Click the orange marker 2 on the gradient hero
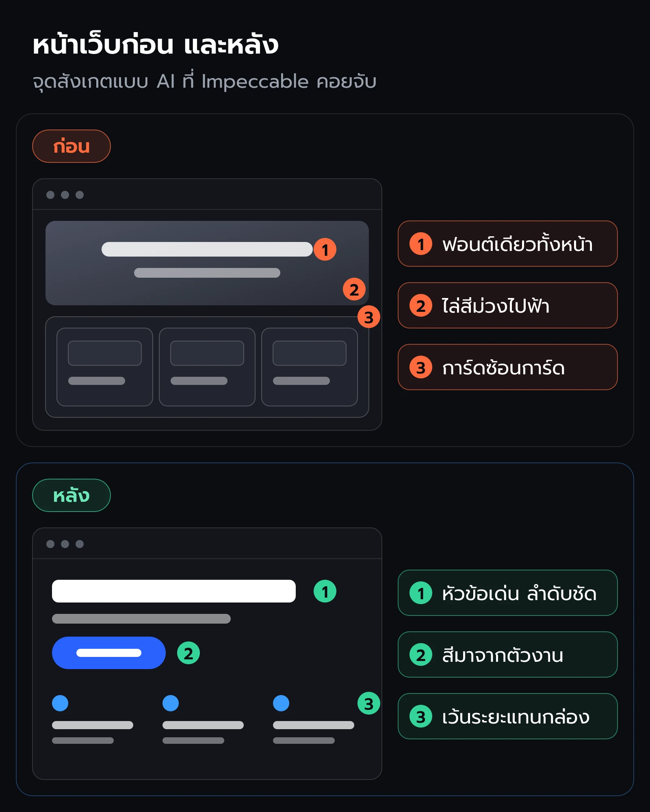Viewport: 650px width, 812px height. coord(354,289)
